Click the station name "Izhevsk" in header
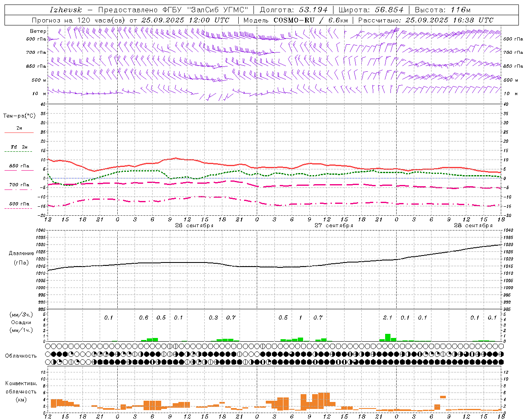This screenshot has width=525, height=420. 66,10
